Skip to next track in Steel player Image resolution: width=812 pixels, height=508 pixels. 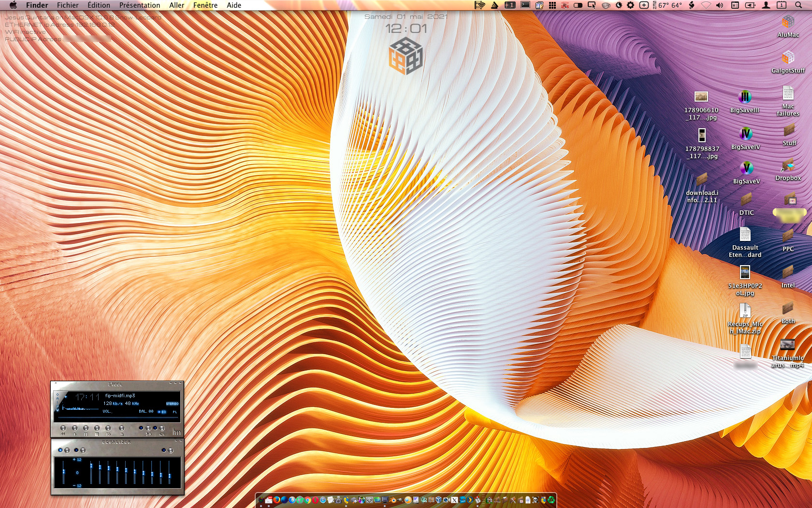108,428
